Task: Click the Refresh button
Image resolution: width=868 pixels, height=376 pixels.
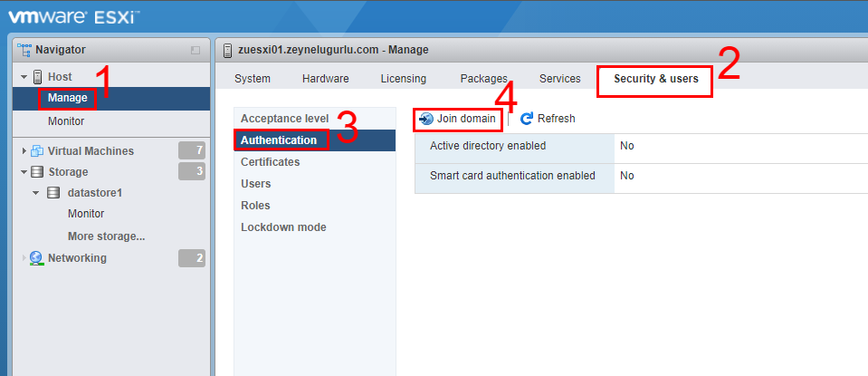Action: coord(548,119)
